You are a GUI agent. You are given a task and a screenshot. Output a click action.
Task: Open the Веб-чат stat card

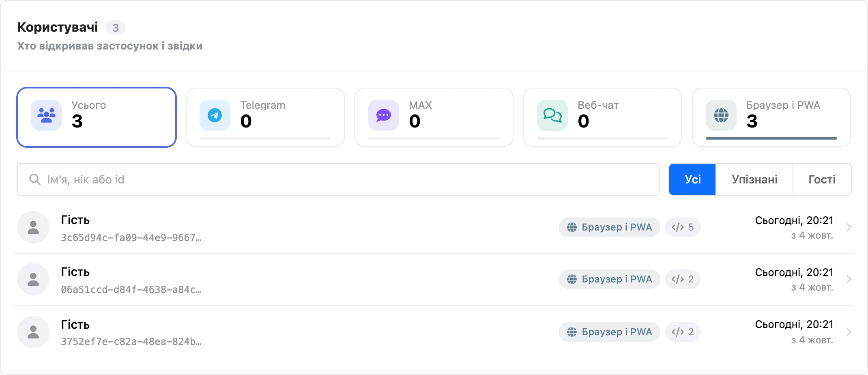click(603, 117)
